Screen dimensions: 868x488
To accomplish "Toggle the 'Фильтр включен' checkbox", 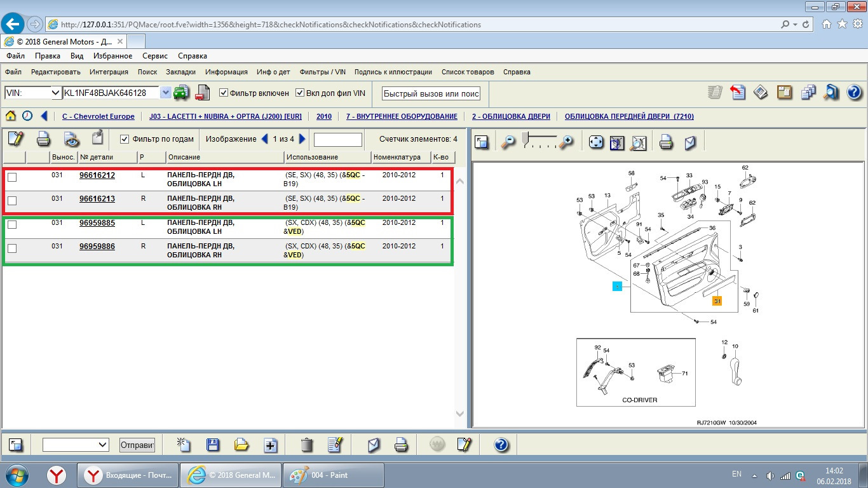I will tap(224, 93).
